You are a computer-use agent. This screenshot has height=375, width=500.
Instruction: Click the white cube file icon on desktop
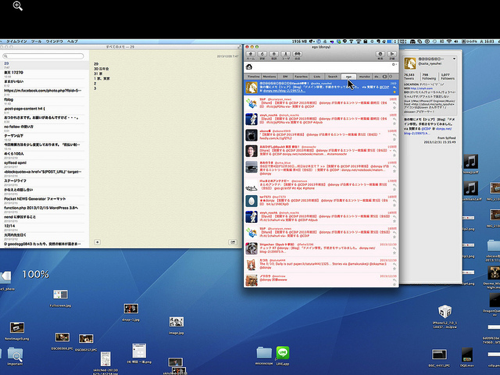pyautogui.click(x=445, y=312)
